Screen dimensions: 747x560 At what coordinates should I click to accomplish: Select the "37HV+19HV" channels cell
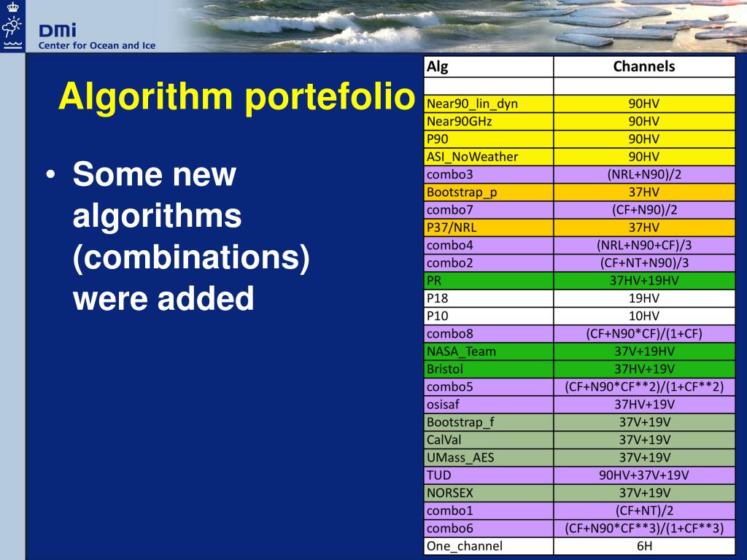pyautogui.click(x=644, y=281)
